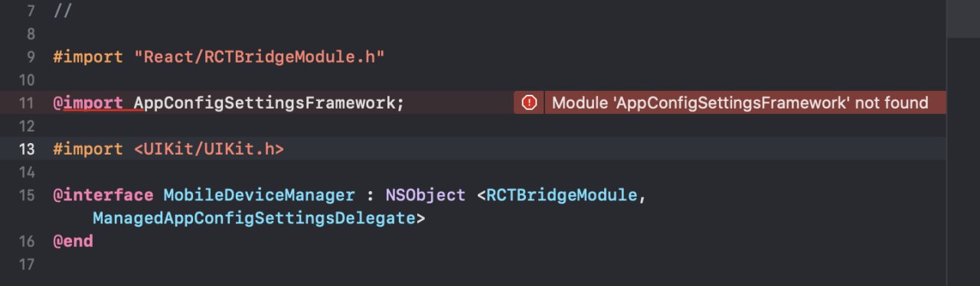
Task: Select line number 12 in the gutter
Action: pos(26,125)
